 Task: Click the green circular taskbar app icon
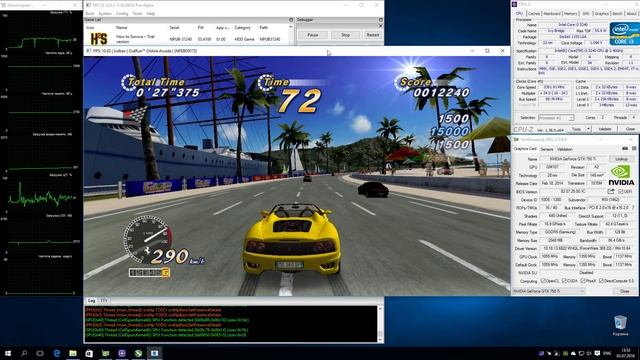point(138,353)
